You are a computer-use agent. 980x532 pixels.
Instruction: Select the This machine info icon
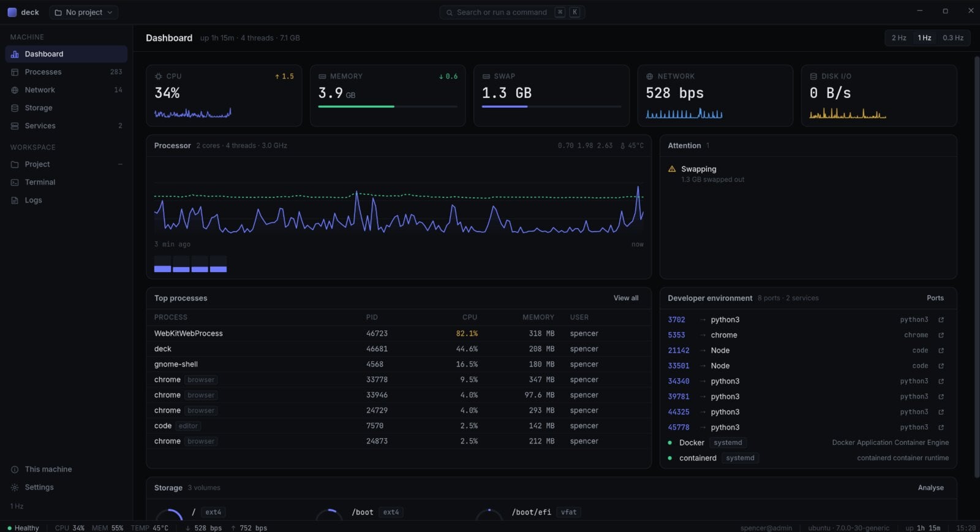pyautogui.click(x=15, y=469)
